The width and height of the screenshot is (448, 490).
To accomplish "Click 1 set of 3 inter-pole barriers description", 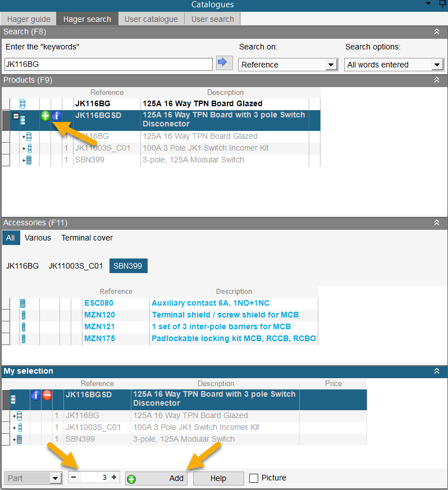I will (221, 327).
